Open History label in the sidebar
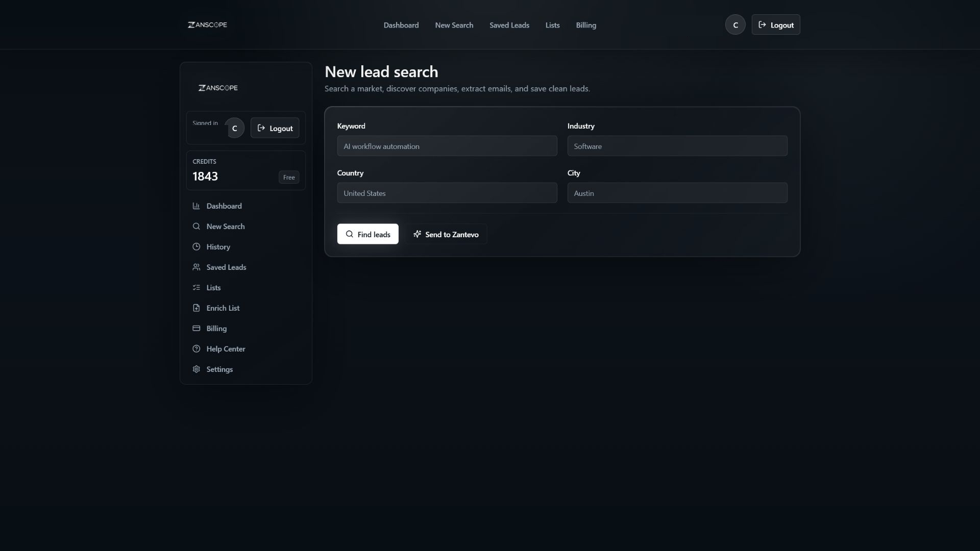The height and width of the screenshot is (551, 980). [218, 247]
